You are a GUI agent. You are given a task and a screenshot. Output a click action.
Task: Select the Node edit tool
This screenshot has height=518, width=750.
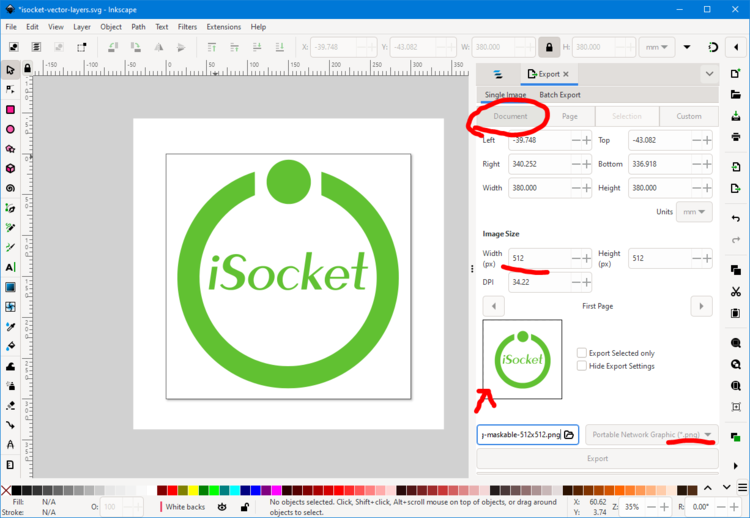click(10, 90)
